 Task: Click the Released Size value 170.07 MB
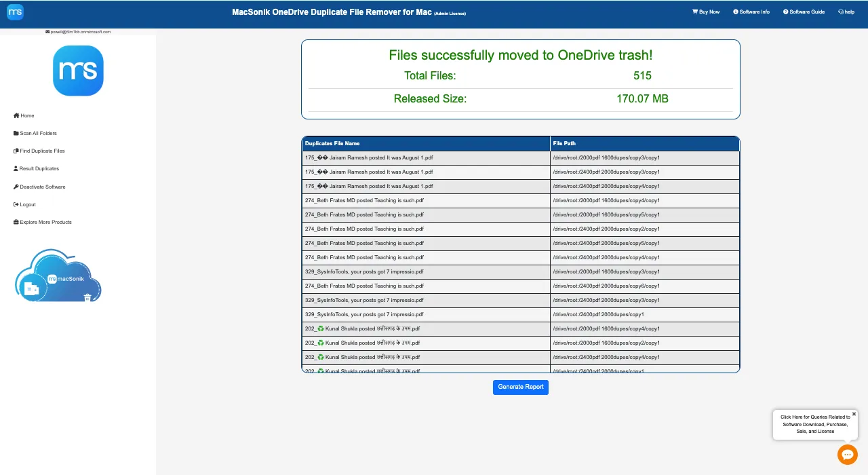tap(642, 98)
